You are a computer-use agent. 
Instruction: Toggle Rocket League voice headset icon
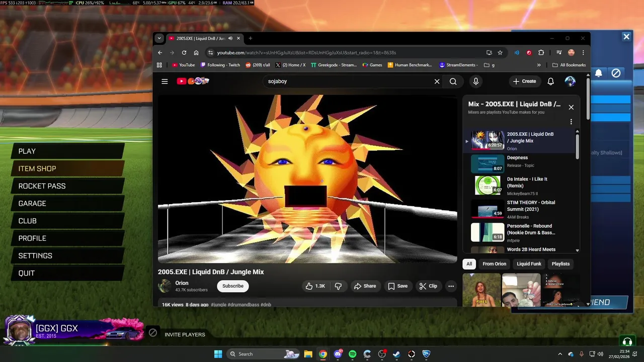point(627,341)
